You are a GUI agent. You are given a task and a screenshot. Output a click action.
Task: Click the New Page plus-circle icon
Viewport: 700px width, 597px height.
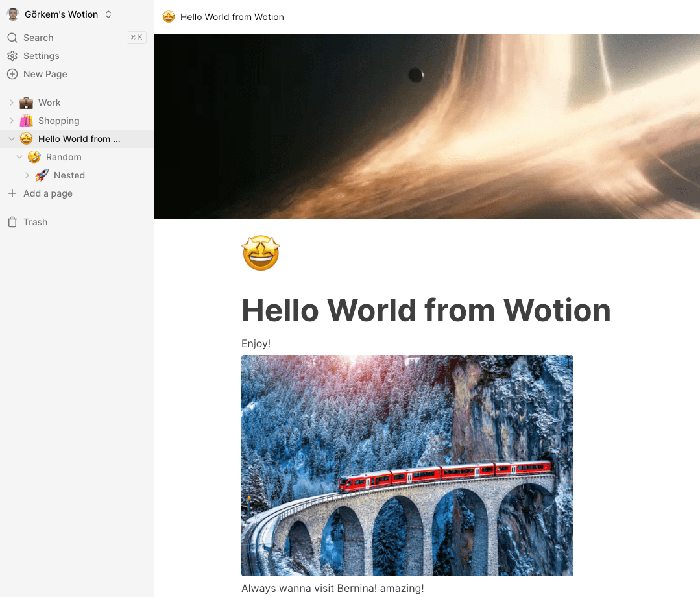12,74
